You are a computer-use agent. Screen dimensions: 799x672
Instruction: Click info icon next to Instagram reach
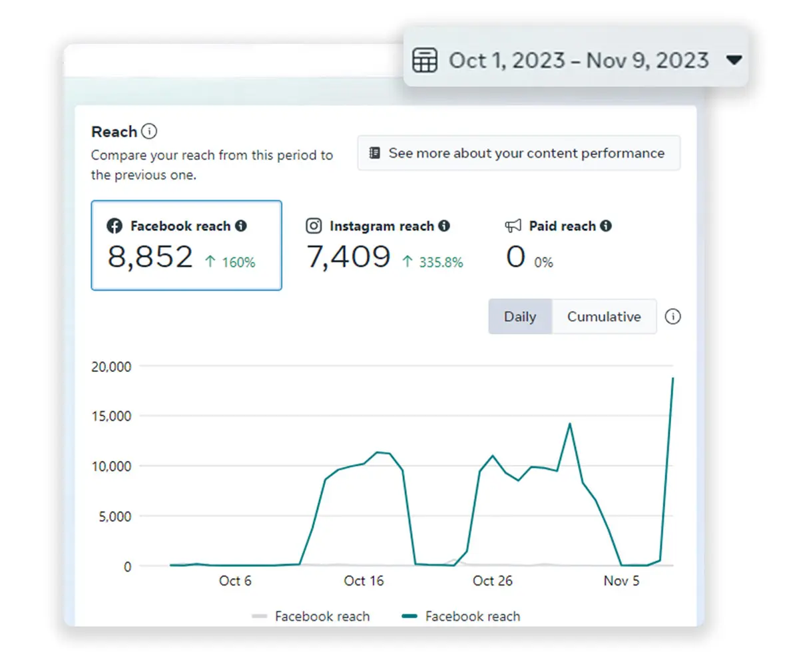pyautogui.click(x=444, y=226)
